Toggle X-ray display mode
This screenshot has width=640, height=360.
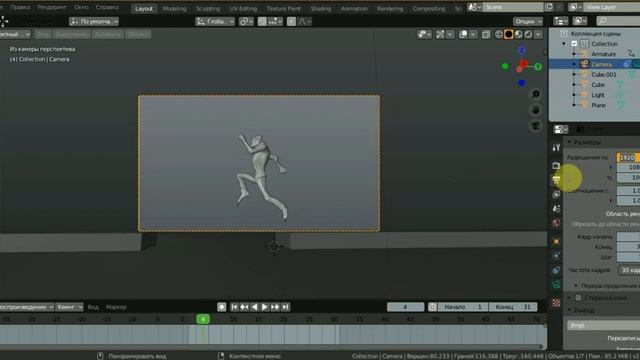coord(486,34)
